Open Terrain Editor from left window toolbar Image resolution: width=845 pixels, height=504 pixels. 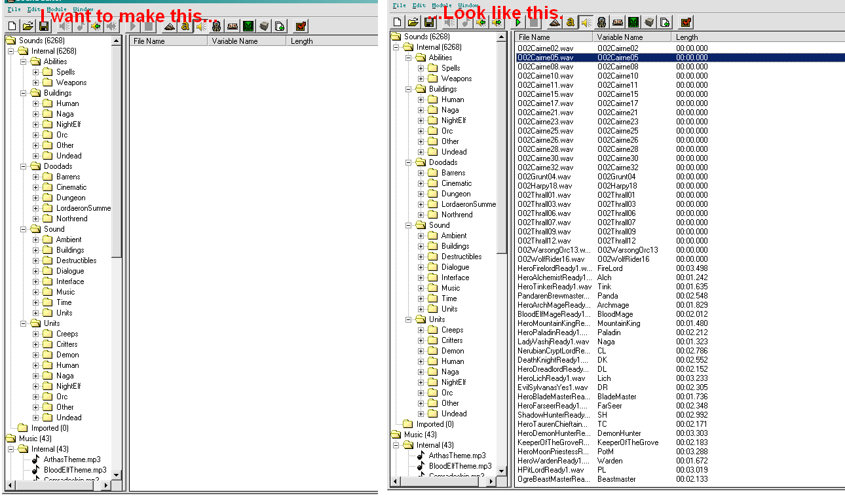[170, 26]
